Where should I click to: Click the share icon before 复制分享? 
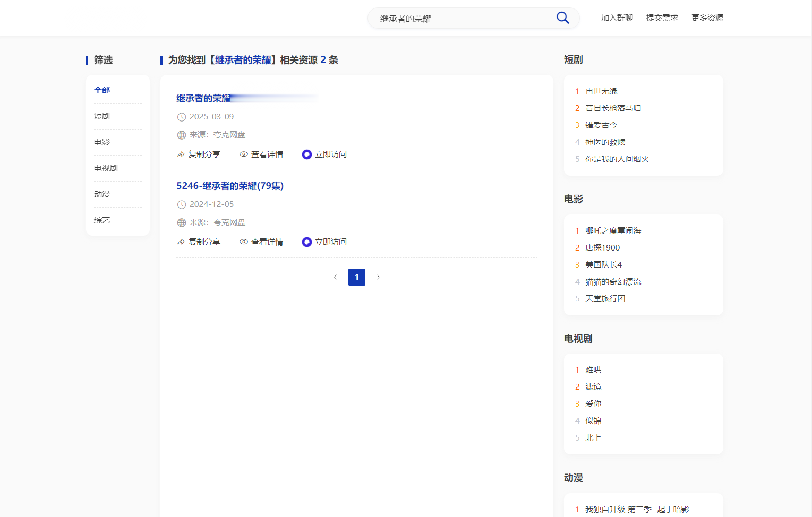coord(180,154)
